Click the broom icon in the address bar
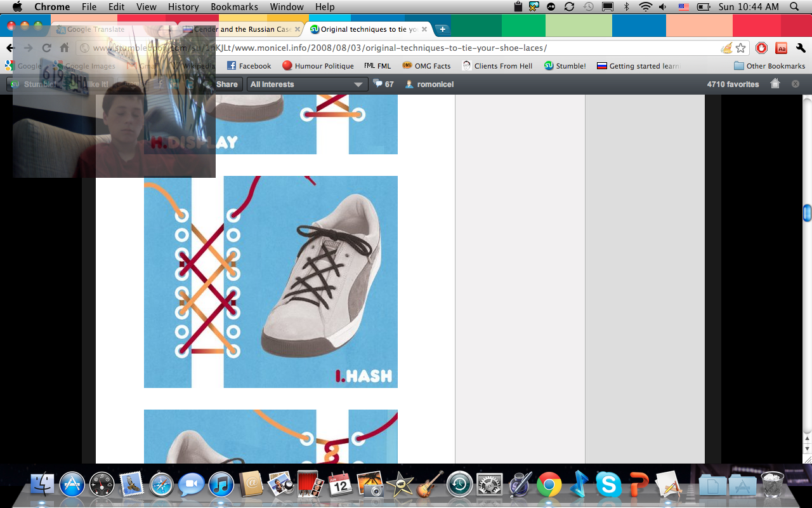 [726, 48]
